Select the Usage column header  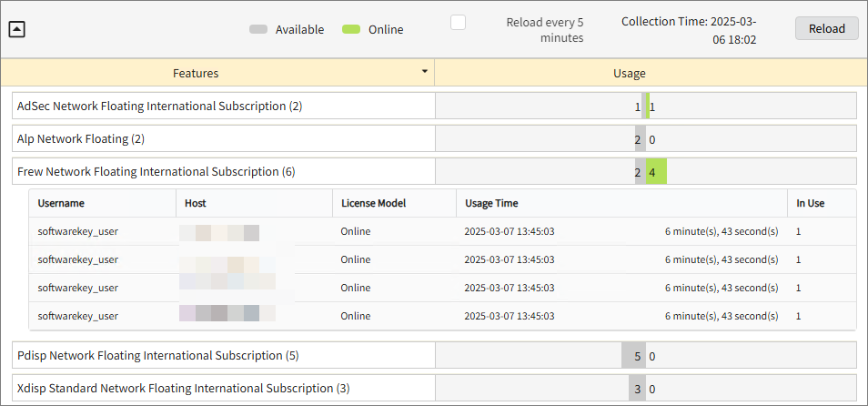point(629,73)
